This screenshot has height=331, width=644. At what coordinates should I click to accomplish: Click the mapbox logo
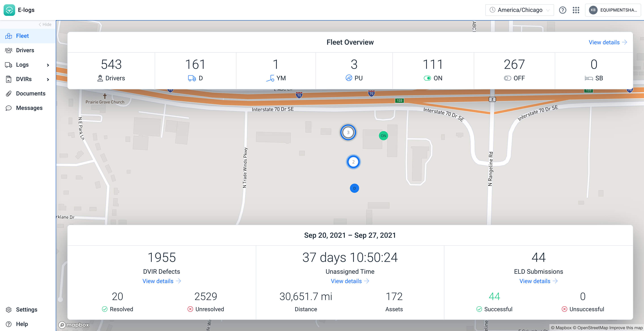(74, 325)
